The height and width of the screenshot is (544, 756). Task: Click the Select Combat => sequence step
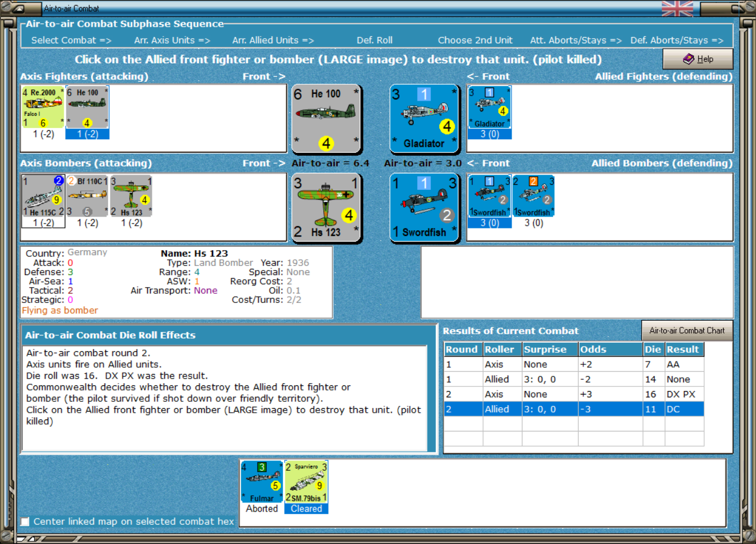[71, 40]
